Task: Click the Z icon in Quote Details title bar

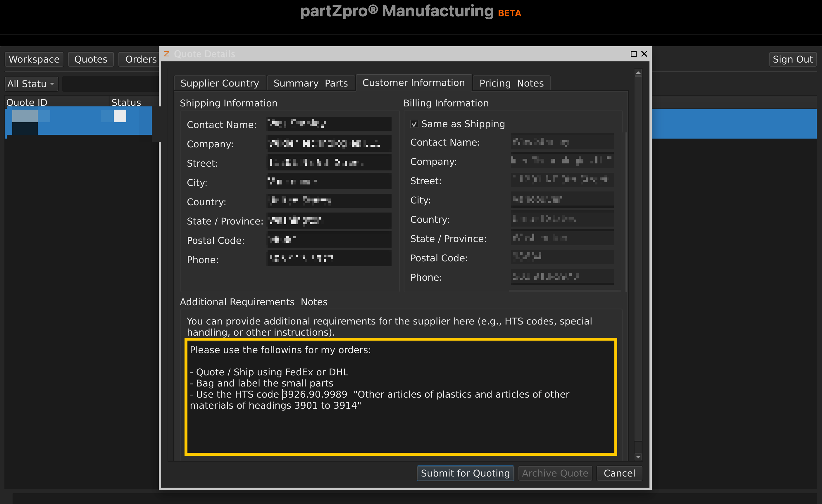Action: (167, 54)
